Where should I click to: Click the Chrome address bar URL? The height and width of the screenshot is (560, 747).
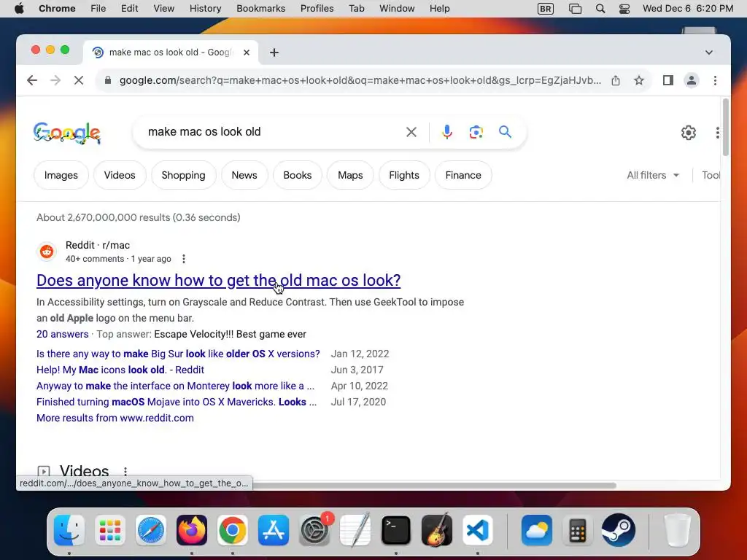click(360, 80)
